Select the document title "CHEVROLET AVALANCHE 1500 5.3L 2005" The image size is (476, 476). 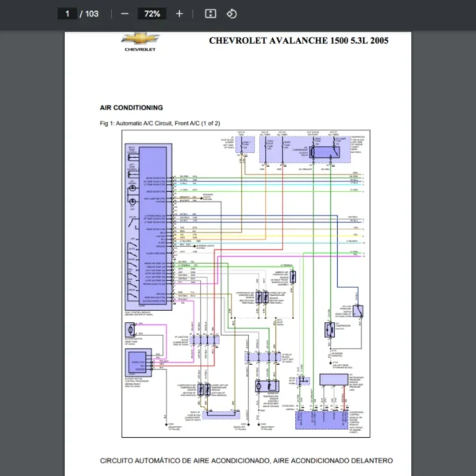298,41
